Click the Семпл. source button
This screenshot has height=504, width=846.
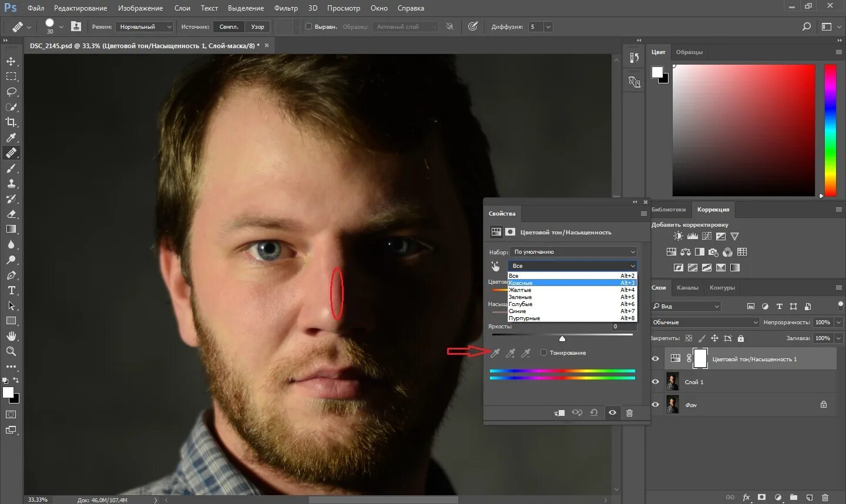click(229, 26)
